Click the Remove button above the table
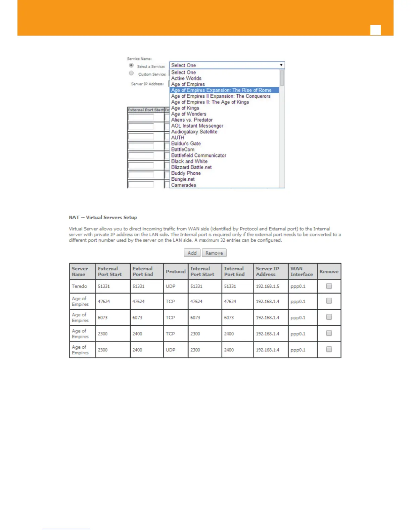 click(214, 253)
